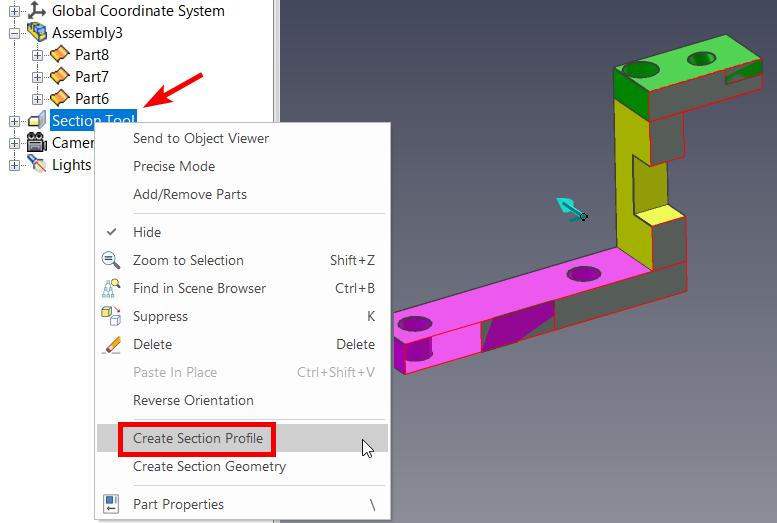
Task: Click the Part8 part icon
Action: tap(59, 54)
